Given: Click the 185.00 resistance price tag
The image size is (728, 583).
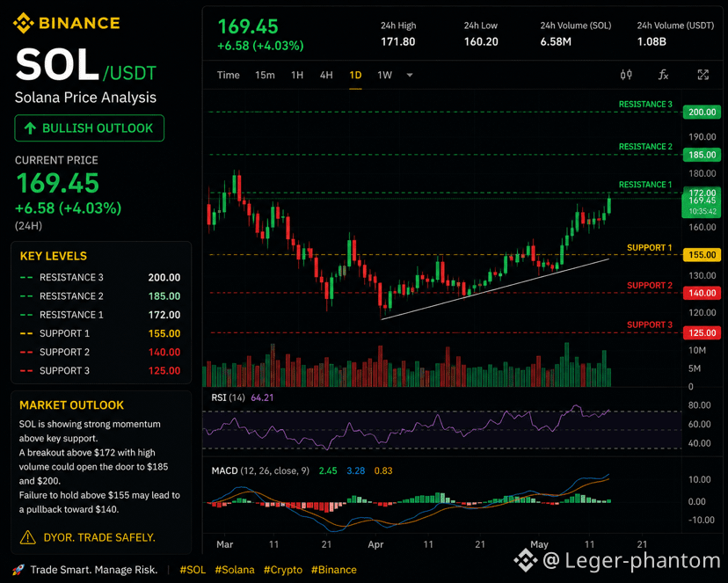Looking at the screenshot, I should (x=702, y=155).
